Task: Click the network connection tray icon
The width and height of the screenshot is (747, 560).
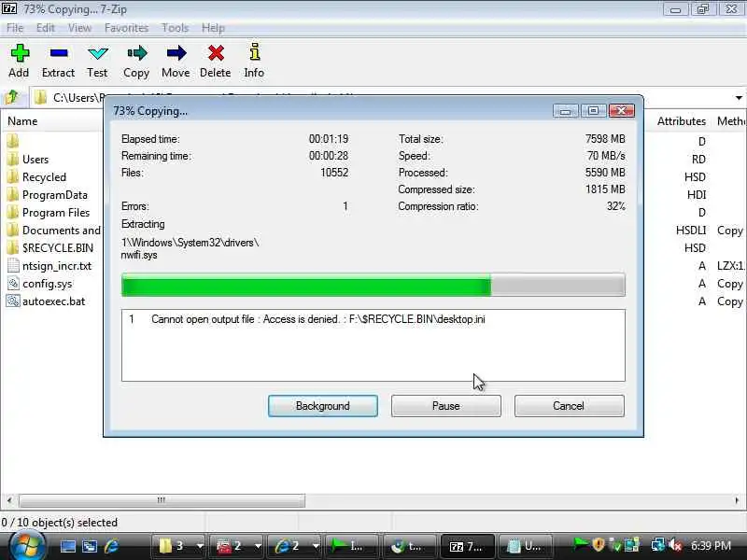Action: (658, 545)
